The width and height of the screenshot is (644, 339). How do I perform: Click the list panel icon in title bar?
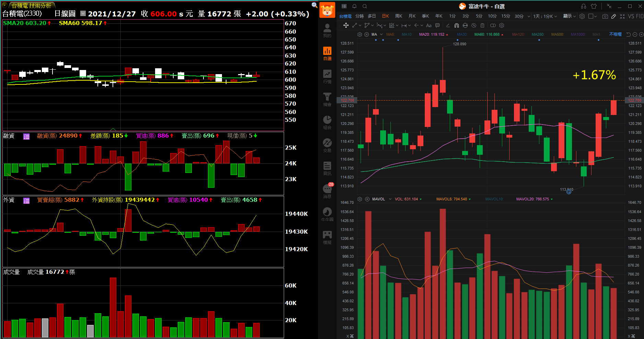click(x=344, y=6)
